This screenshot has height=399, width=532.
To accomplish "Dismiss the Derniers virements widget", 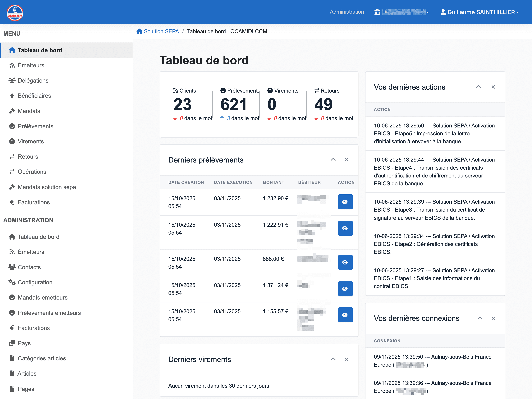I will pyautogui.click(x=346, y=359).
